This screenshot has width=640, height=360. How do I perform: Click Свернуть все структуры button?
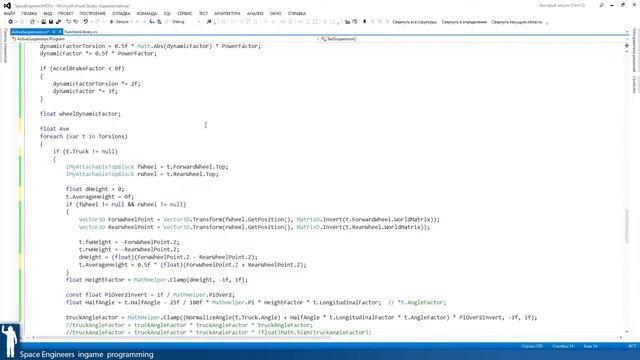414,22
